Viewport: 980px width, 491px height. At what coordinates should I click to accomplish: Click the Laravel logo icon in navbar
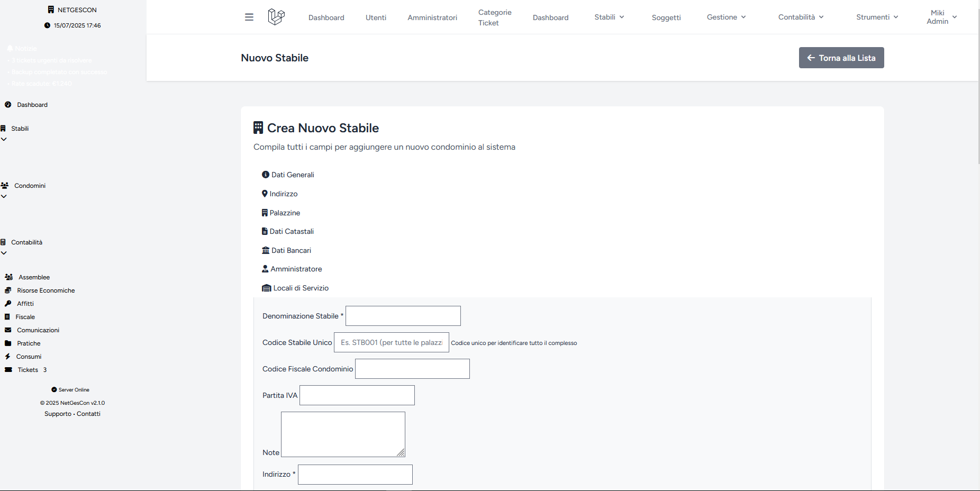(276, 17)
